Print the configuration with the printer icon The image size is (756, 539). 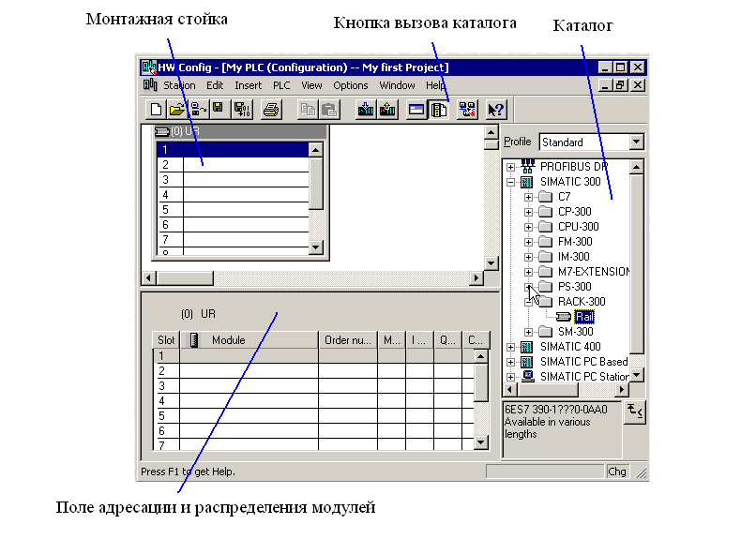pyautogui.click(x=271, y=110)
